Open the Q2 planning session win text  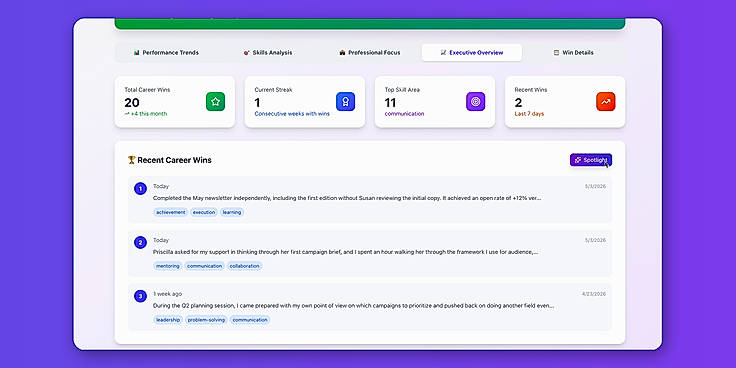353,306
